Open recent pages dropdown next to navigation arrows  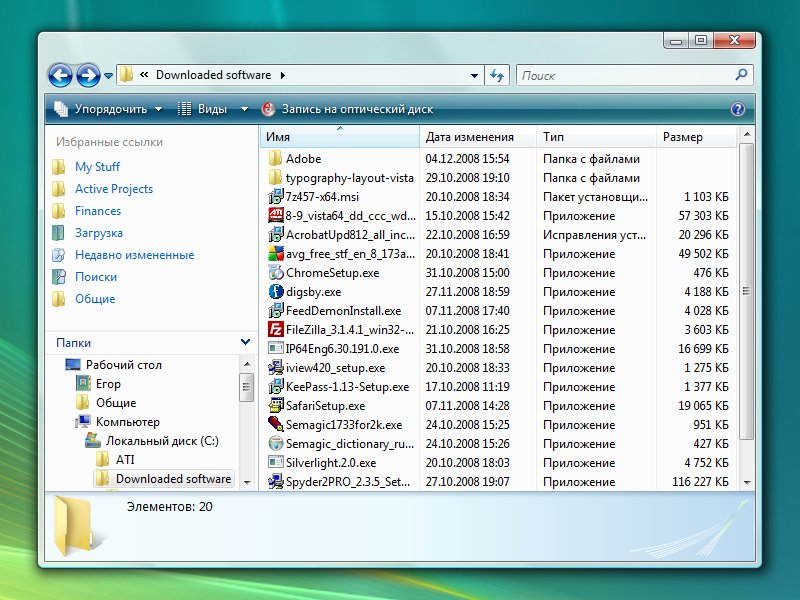point(108,76)
